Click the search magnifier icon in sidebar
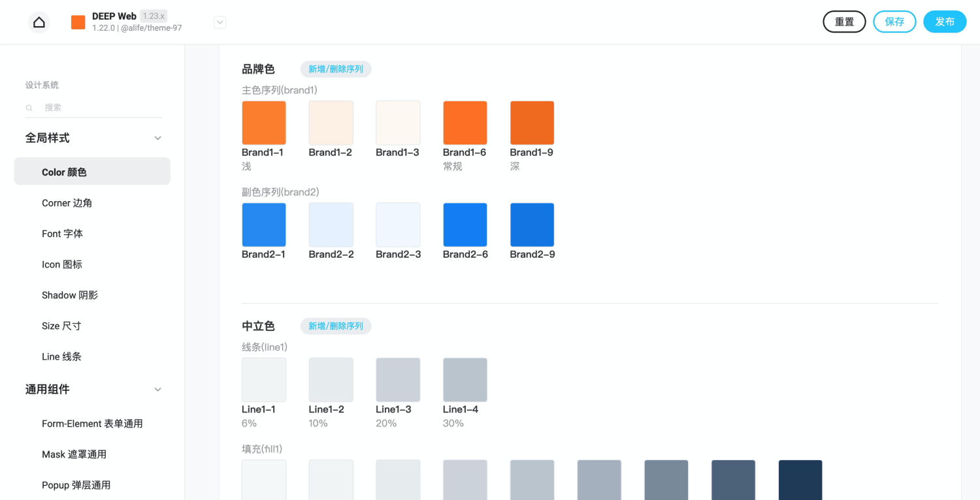980x500 pixels. (x=29, y=108)
